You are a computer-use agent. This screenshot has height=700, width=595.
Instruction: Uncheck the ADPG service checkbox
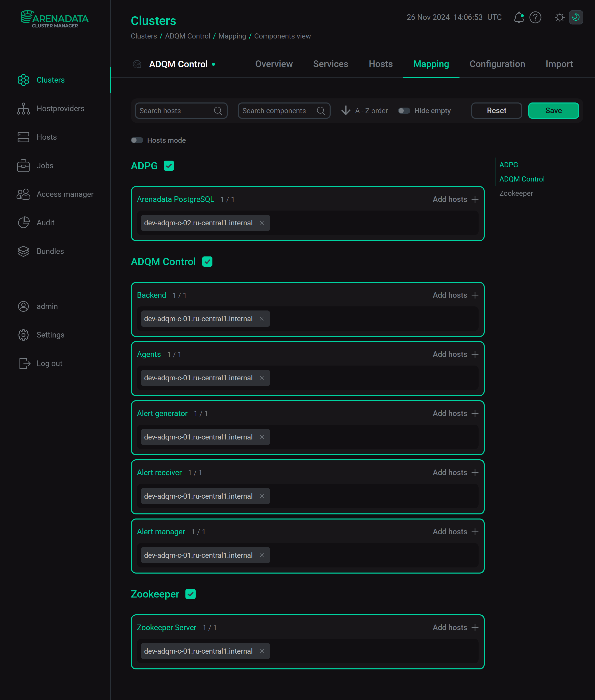pos(169,165)
